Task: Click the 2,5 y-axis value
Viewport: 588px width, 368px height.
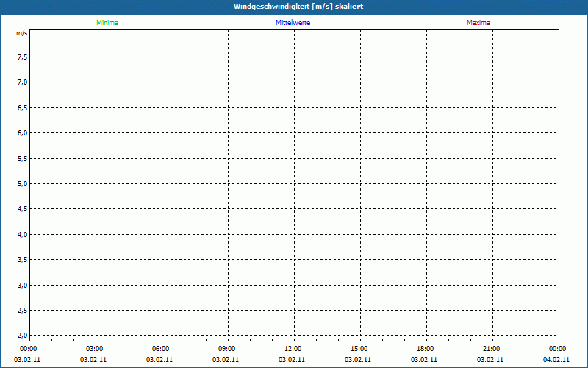Action: click(x=23, y=310)
